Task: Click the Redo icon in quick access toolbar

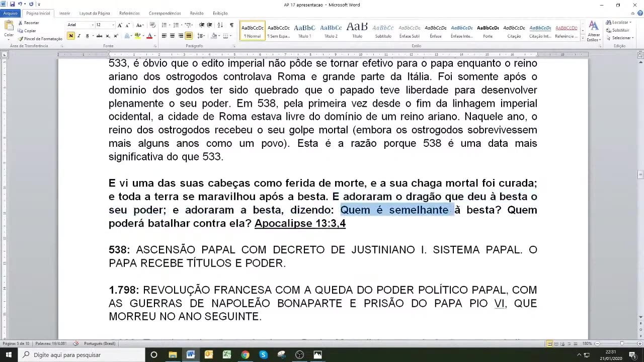Action: click(x=31, y=5)
